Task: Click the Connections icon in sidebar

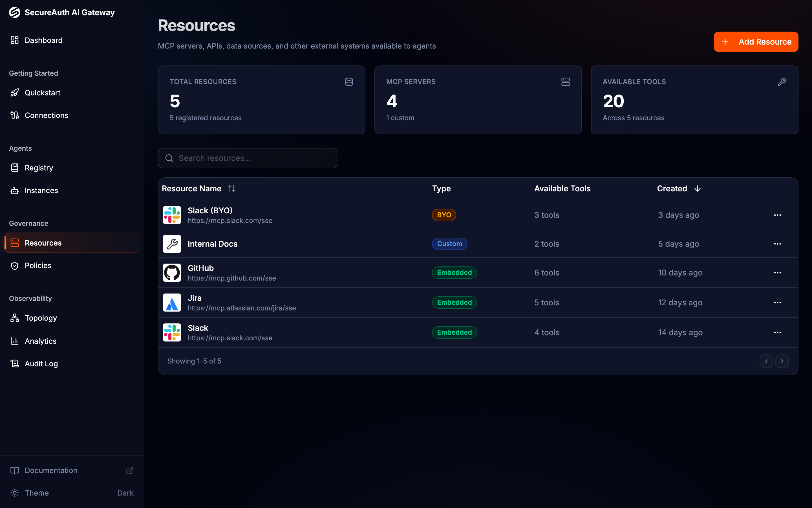Action: click(14, 115)
